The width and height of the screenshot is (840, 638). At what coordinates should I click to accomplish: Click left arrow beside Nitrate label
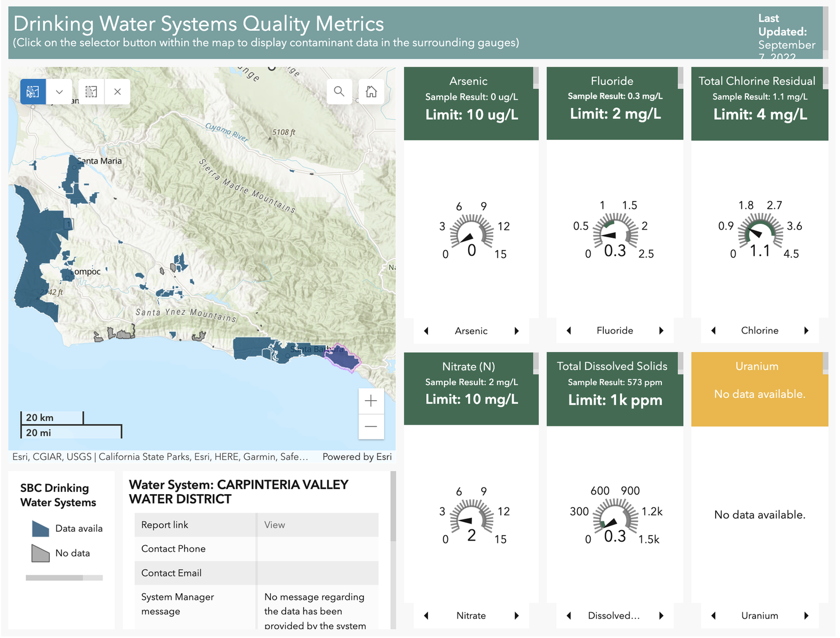[426, 616]
